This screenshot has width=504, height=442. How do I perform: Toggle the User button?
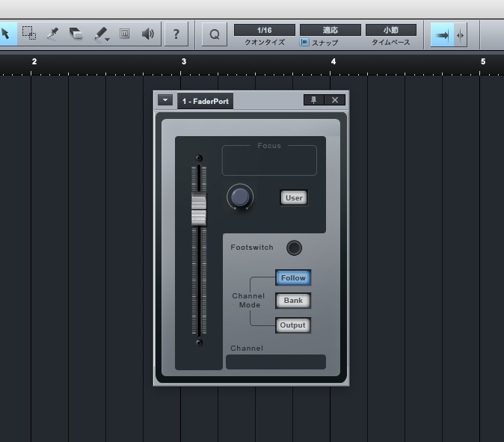pyautogui.click(x=294, y=197)
